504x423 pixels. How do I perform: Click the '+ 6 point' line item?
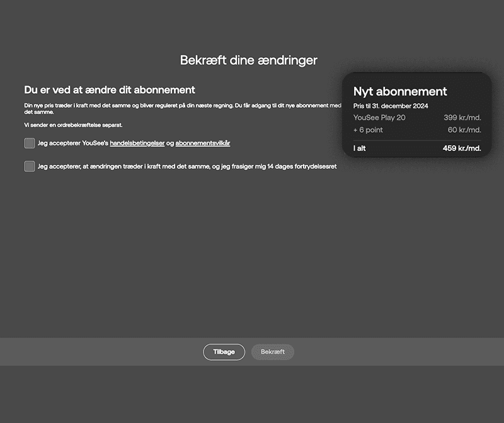pos(368,130)
